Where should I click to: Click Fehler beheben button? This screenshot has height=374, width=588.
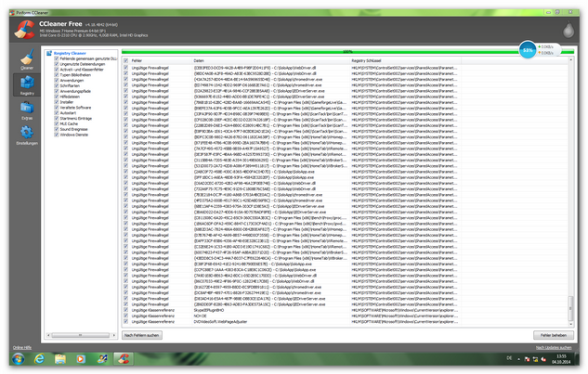click(554, 335)
